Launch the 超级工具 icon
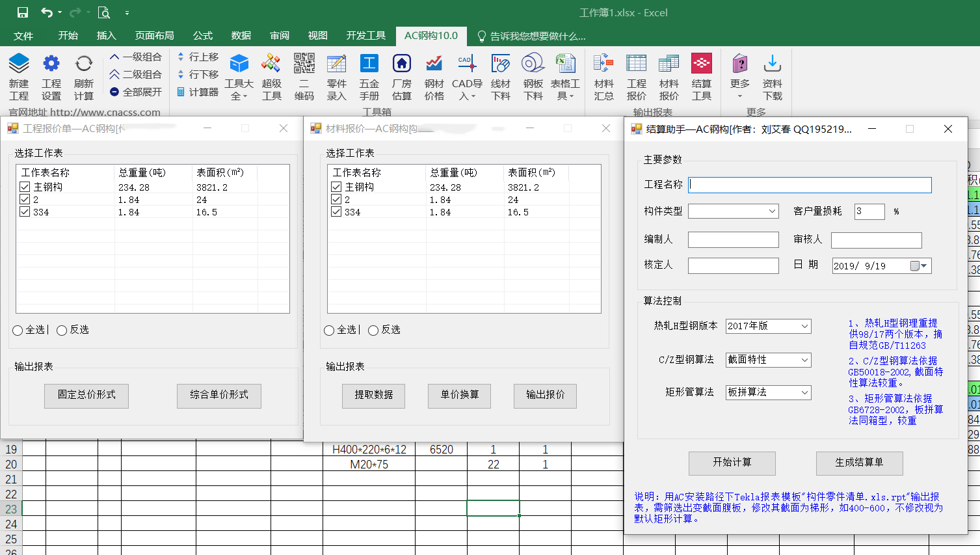The image size is (980, 555). tap(272, 77)
